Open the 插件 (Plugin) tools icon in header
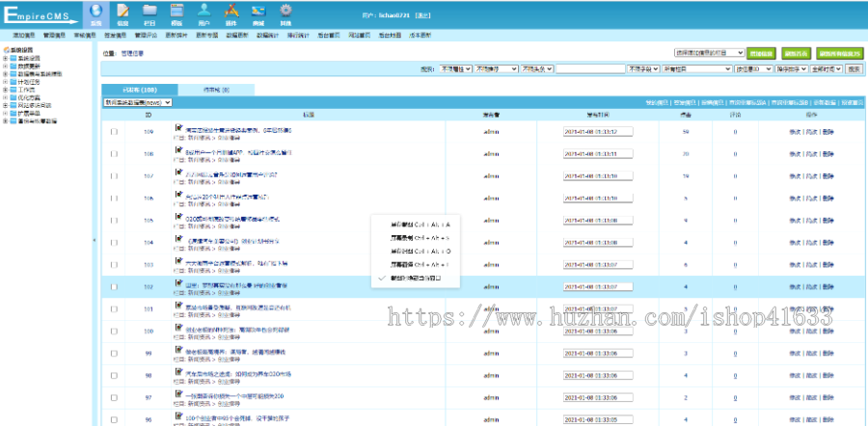Screen dimensions: 868x426 [x=231, y=13]
